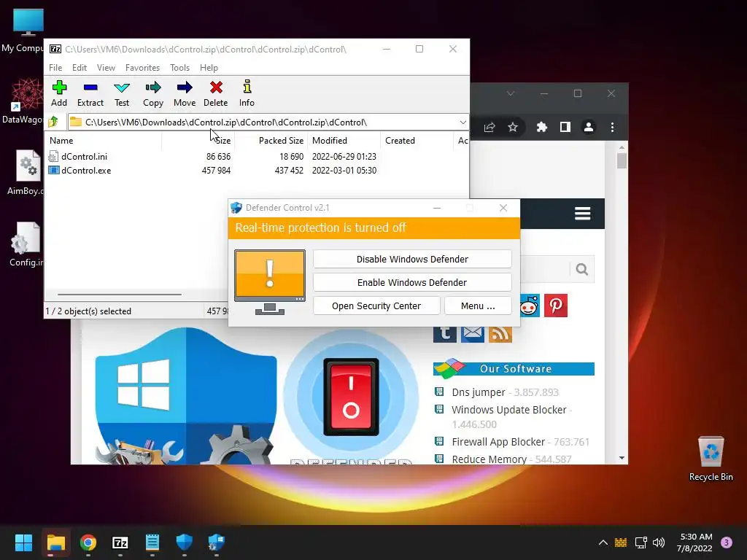Click the Tumblr share icon on webpage
747x560 pixels.
point(444,334)
